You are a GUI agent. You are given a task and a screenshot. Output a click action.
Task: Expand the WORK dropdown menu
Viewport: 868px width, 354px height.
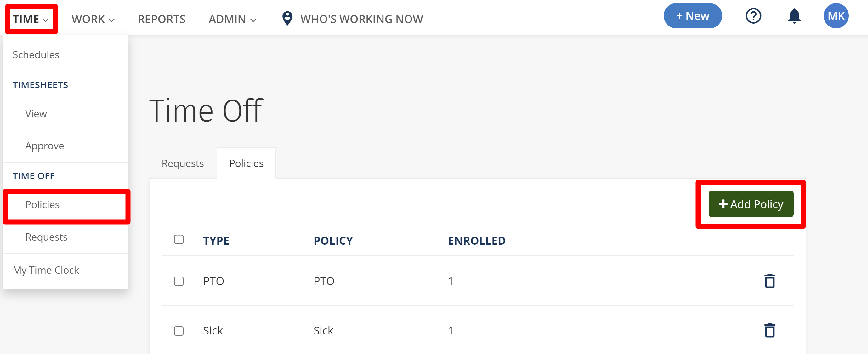pos(93,19)
